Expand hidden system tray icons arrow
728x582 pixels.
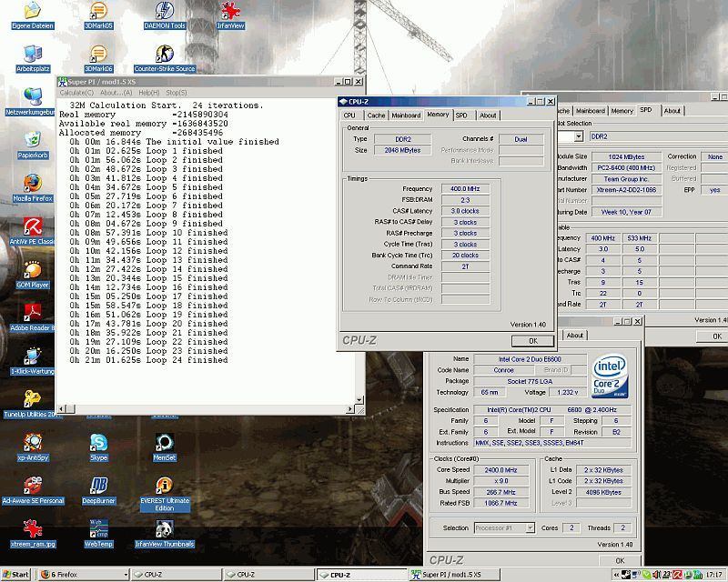[617, 575]
